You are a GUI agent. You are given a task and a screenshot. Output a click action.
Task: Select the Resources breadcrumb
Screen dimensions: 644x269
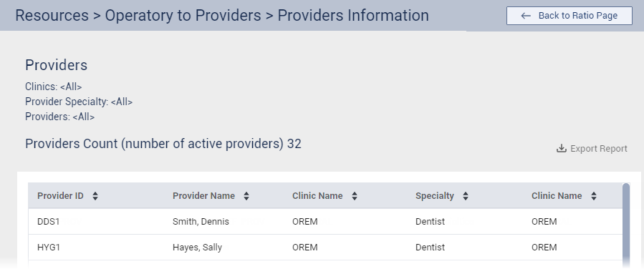(x=52, y=15)
